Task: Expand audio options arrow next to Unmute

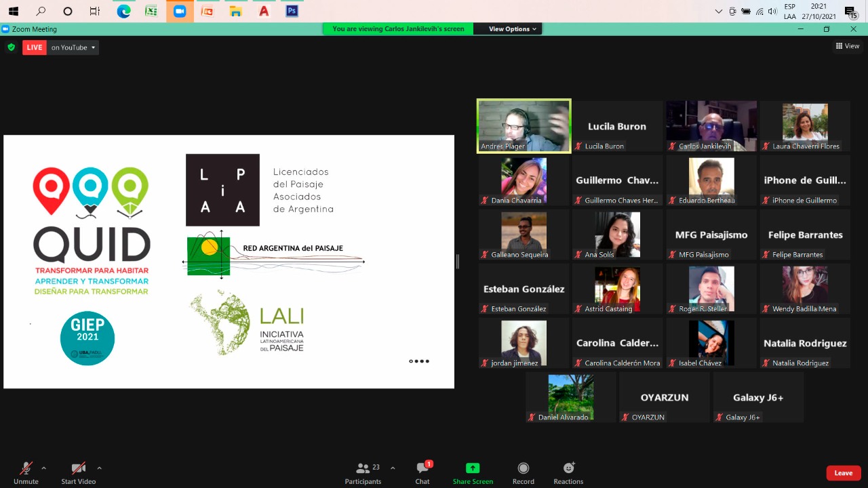Action: point(44,468)
